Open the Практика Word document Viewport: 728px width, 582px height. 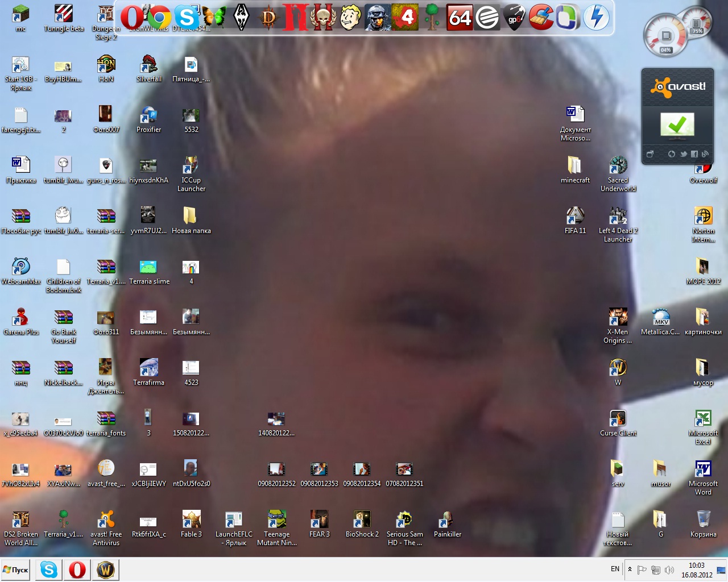21,171
